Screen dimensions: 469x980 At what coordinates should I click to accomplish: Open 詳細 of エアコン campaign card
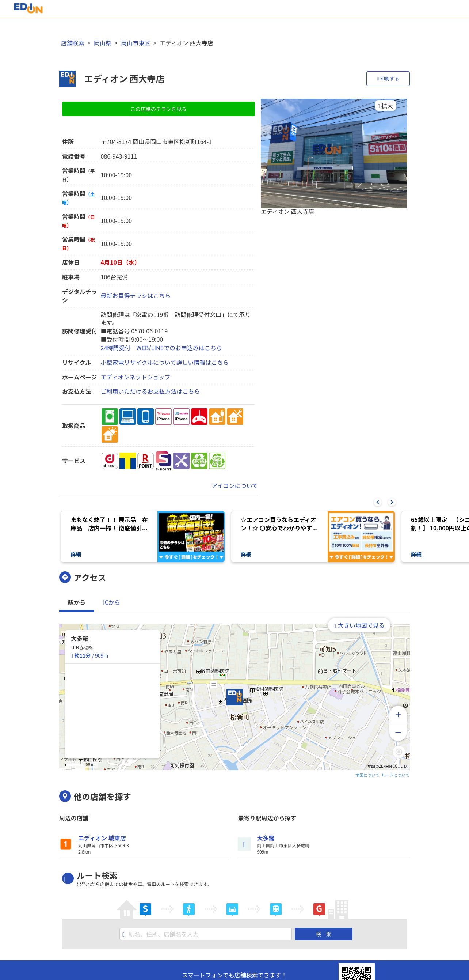(x=246, y=554)
